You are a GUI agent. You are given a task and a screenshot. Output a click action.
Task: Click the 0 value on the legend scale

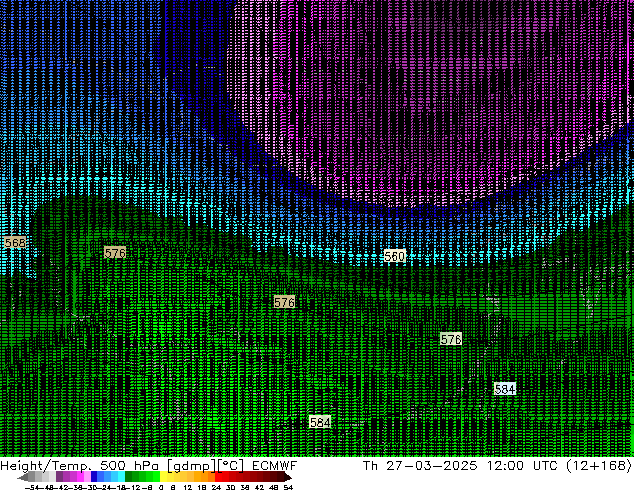pos(161,487)
